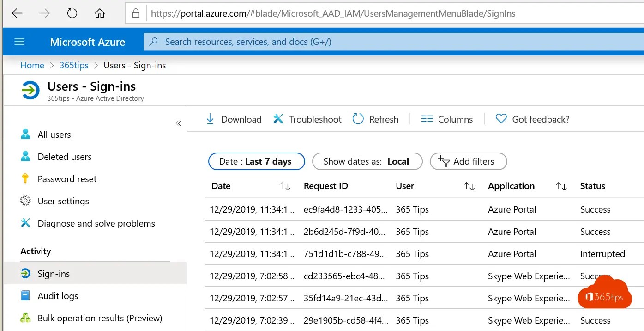
Task: Sort by the User column arrows
Action: pos(469,186)
